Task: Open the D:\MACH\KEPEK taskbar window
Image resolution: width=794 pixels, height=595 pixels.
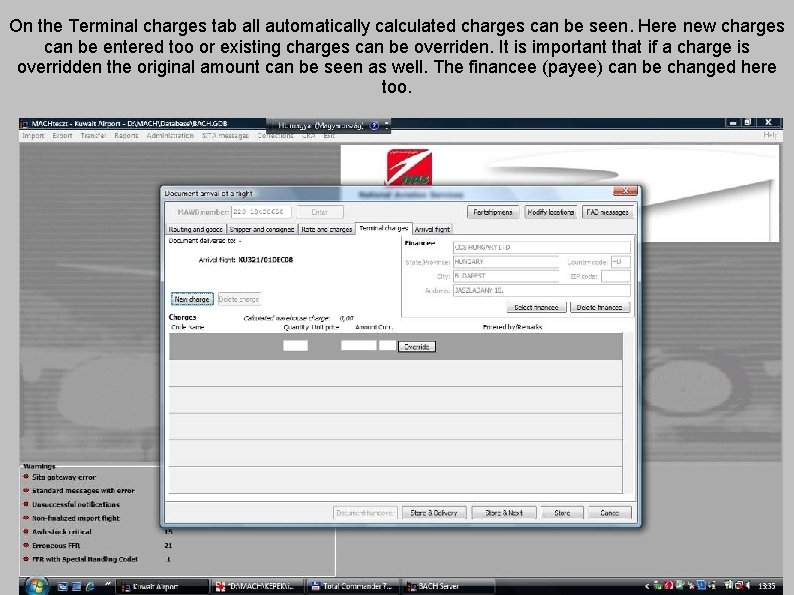Action: 258,586
